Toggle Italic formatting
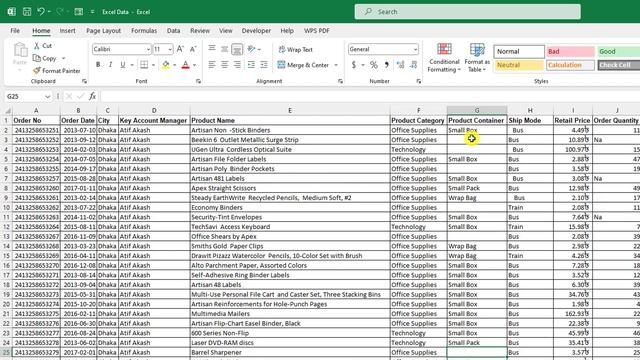Screen dimensions: 640x360 110,65
